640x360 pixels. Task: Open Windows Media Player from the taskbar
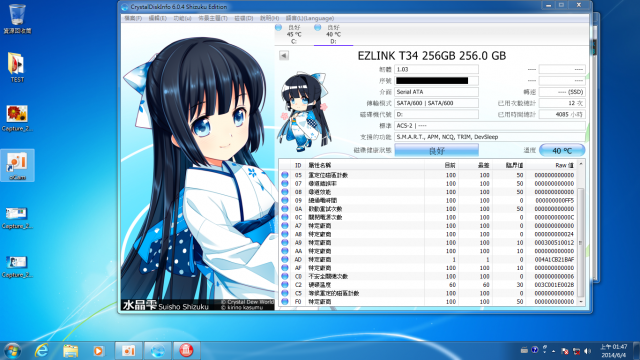98,351
